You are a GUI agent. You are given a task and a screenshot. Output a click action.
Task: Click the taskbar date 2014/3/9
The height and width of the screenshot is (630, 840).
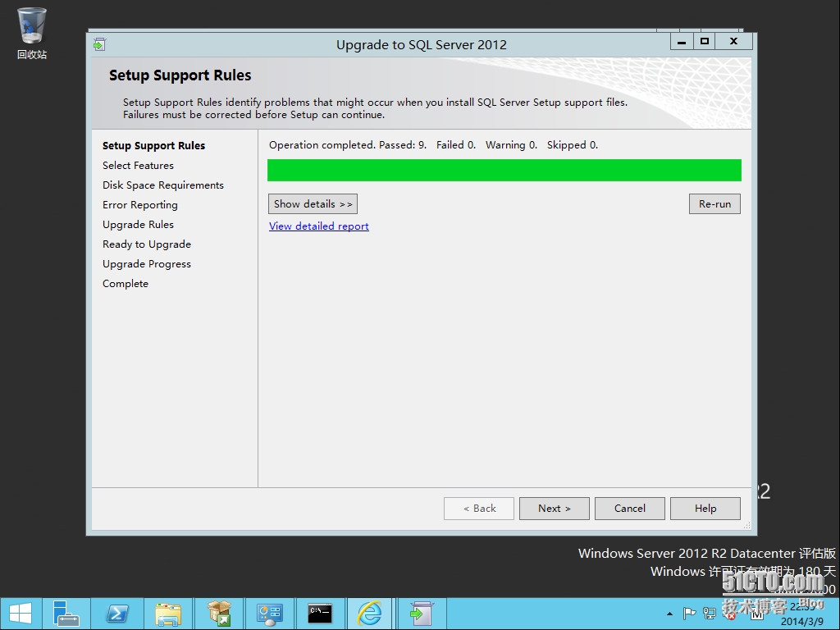coord(802,622)
